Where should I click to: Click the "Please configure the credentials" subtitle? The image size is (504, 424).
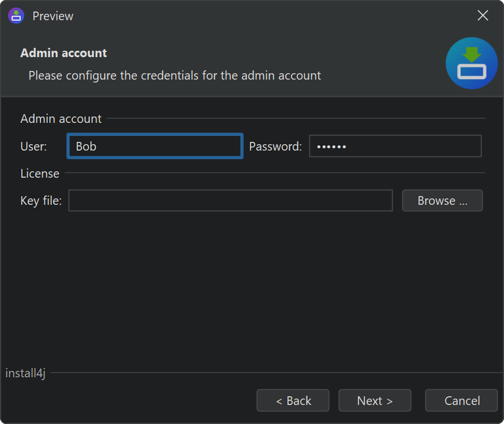pyautogui.click(x=174, y=76)
